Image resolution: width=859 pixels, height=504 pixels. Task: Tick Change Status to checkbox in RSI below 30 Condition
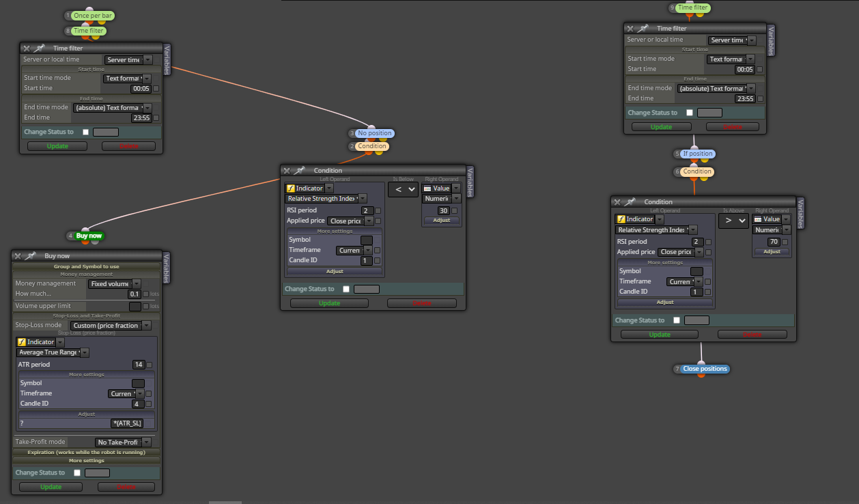click(346, 289)
